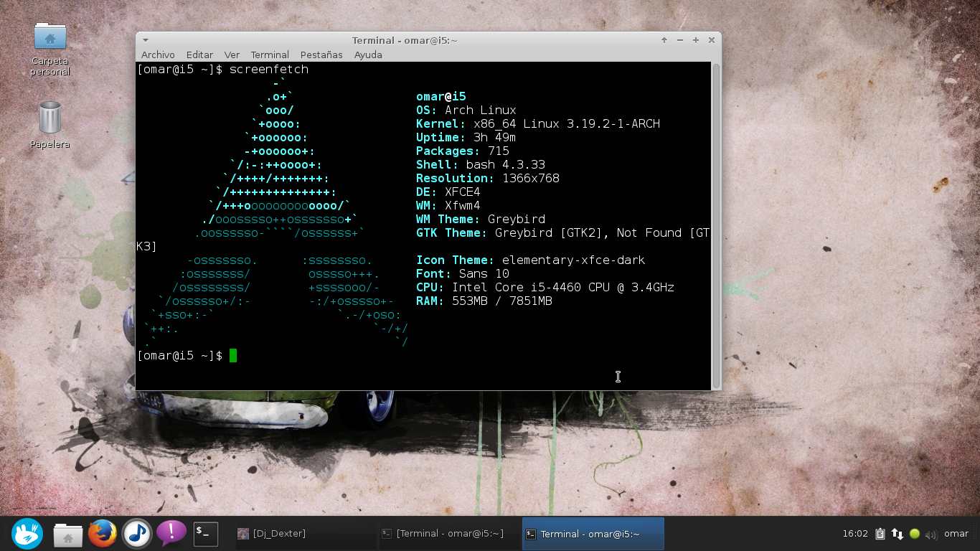The height and width of the screenshot is (551, 980).
Task: Click the green cursor at the terminal prompt
Action: click(233, 356)
